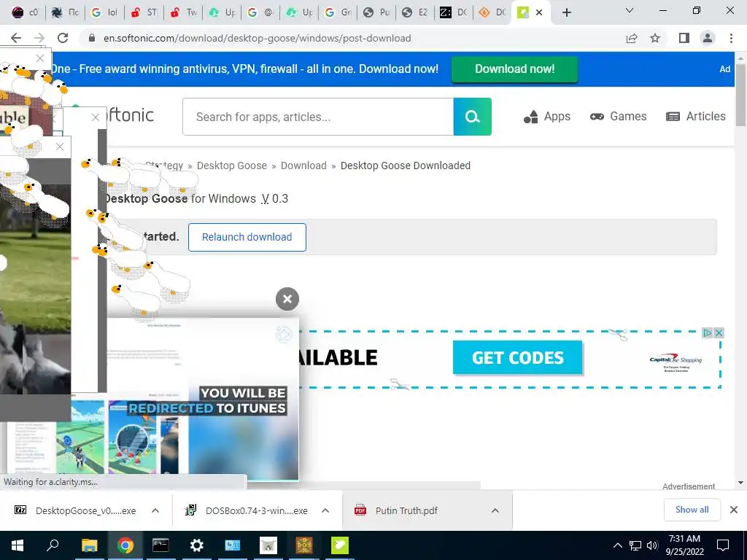Image resolution: width=747 pixels, height=560 pixels.
Task: Open the Windows Start menu
Action: tap(18, 545)
